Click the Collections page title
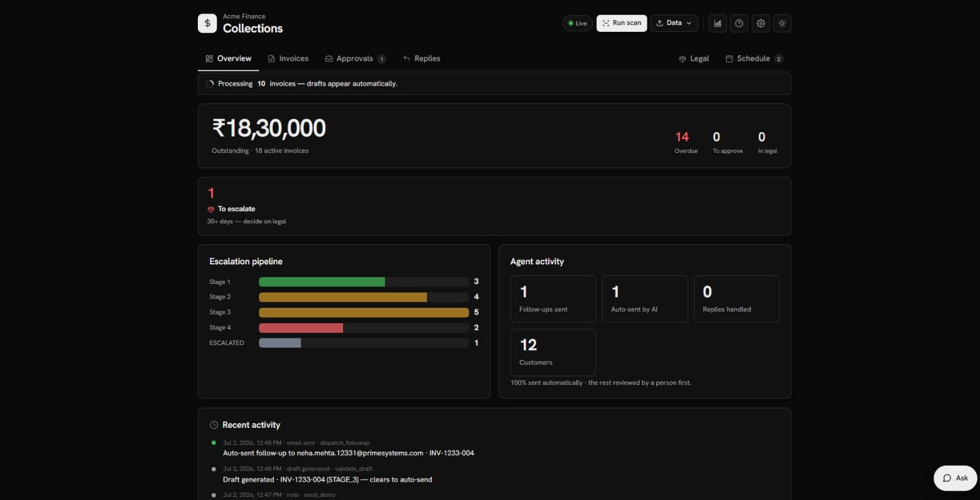Screen dimensions: 980x500 [253, 28]
